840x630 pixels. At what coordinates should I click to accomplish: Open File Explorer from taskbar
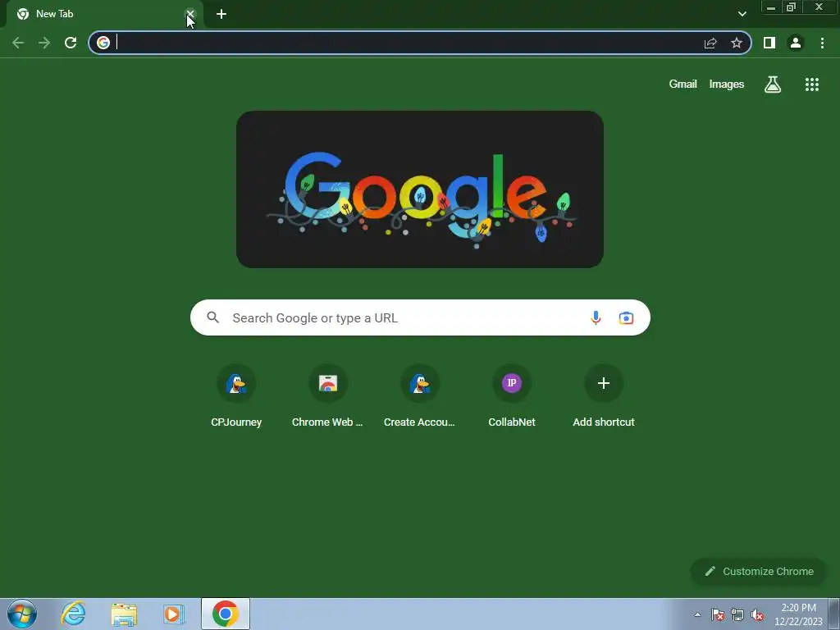point(124,614)
